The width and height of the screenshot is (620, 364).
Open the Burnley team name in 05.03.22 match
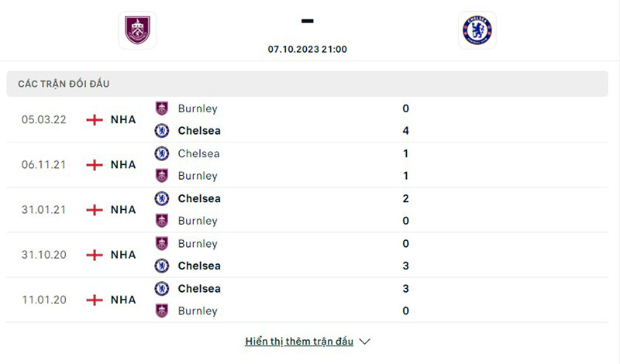(198, 108)
